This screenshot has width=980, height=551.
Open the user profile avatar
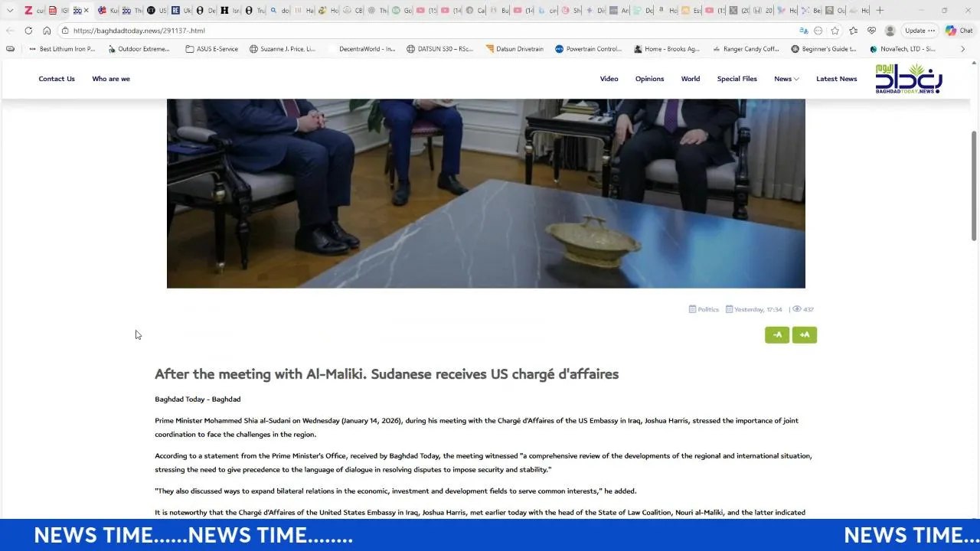890,31
